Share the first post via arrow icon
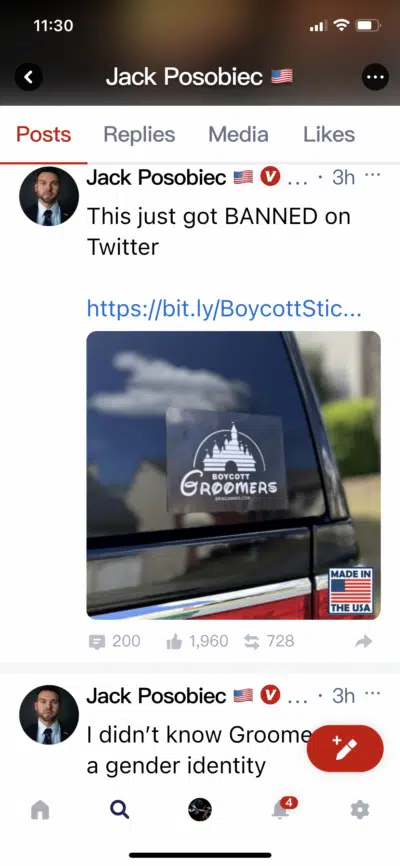Image resolution: width=400 pixels, height=866 pixels. coord(364,641)
